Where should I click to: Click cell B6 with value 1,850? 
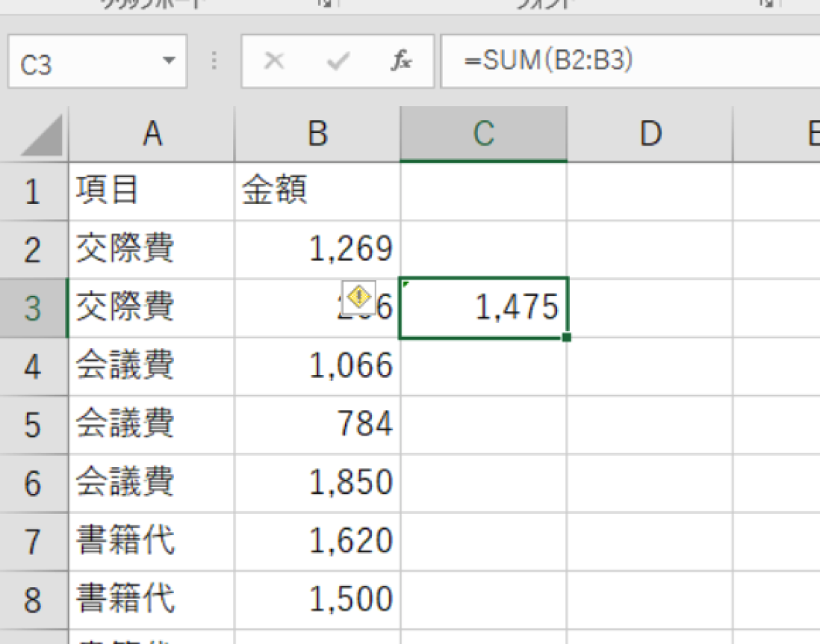[317, 483]
